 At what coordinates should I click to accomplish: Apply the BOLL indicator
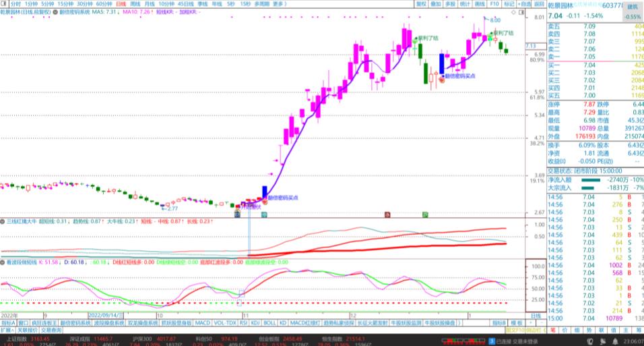pos(269,323)
